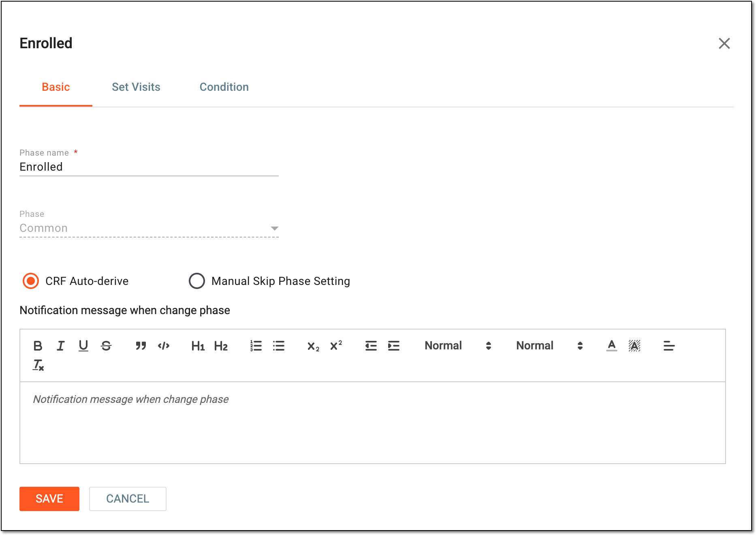Insert a code block
The width and height of the screenshot is (756, 535).
pyautogui.click(x=164, y=346)
